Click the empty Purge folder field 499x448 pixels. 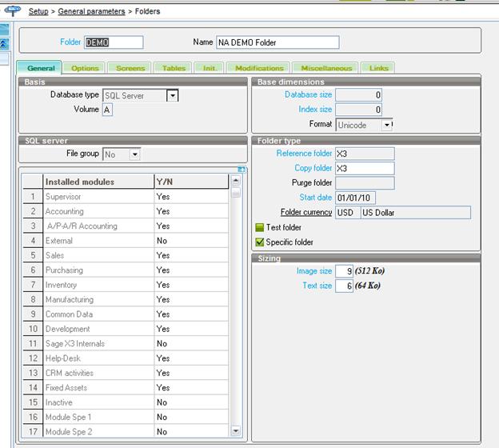pyautogui.click(x=365, y=183)
